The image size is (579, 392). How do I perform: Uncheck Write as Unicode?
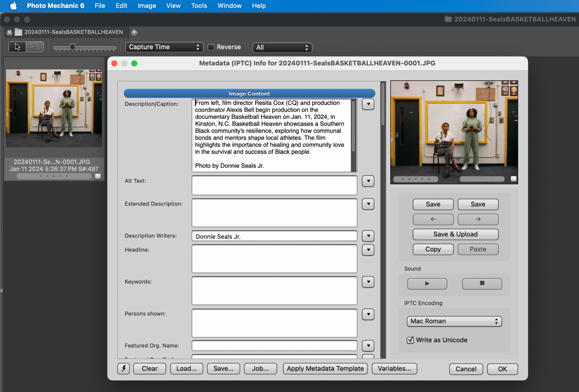pos(410,340)
